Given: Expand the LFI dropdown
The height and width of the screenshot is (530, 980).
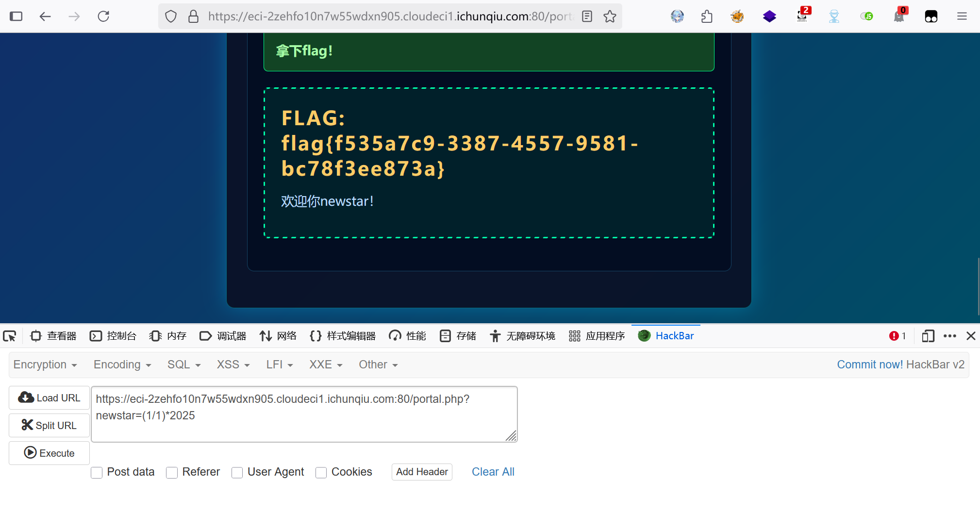Looking at the screenshot, I should [x=279, y=364].
